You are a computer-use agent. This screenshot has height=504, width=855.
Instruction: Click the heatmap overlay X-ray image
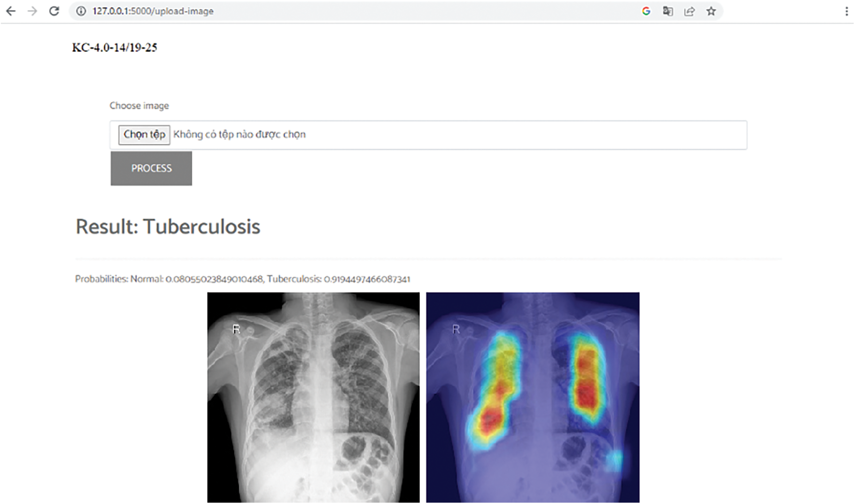[532, 397]
